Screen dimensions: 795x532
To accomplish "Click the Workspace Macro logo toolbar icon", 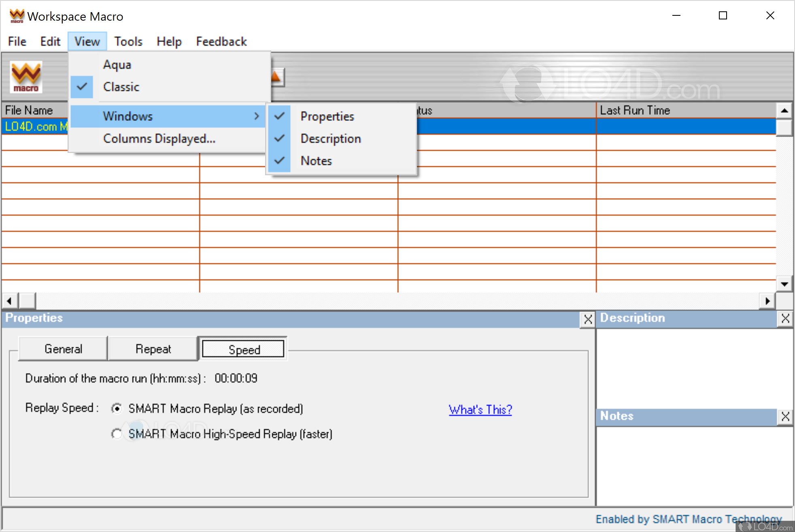I will pos(26,77).
